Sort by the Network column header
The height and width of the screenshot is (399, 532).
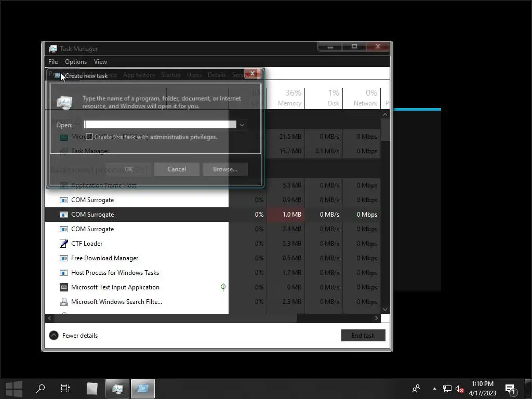[362, 98]
